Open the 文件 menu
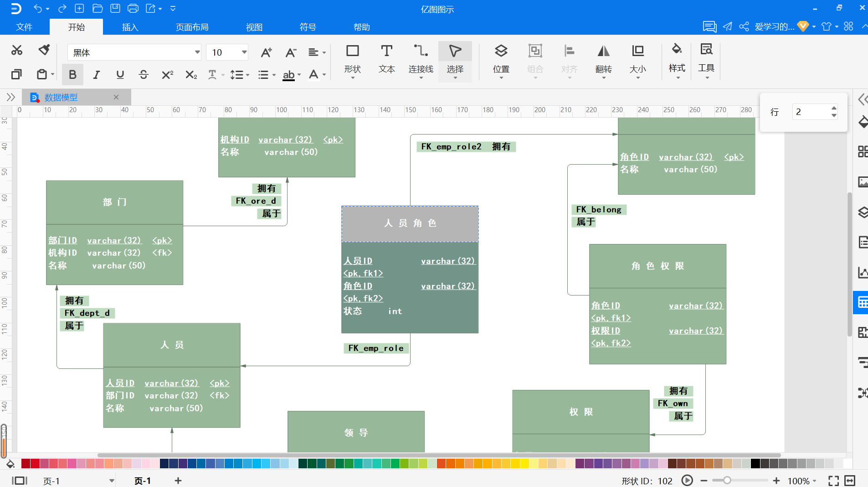Screen dimensions: 868x487 [24, 27]
